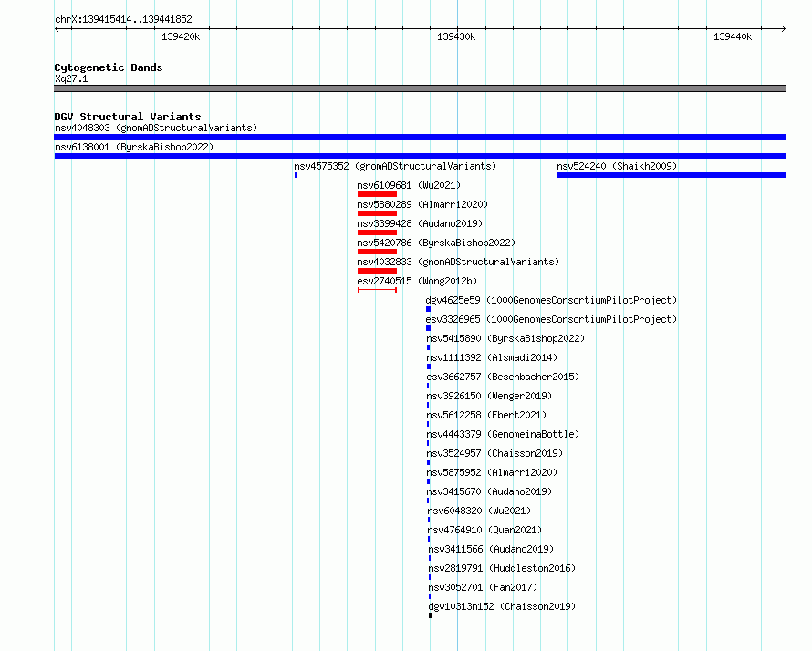
Task: Open the nsv6048320 Wu2021 label
Action: [x=479, y=511]
